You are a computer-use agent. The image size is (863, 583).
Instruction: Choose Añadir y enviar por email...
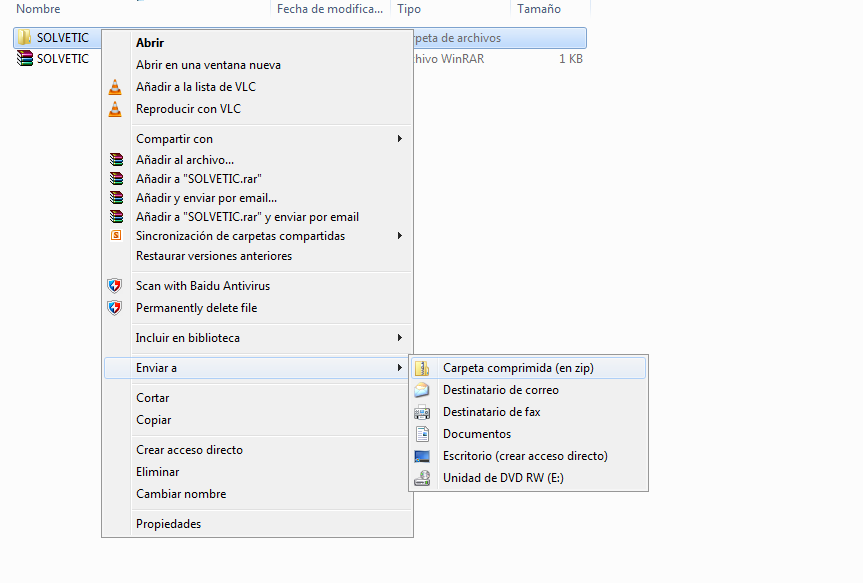pyautogui.click(x=258, y=198)
